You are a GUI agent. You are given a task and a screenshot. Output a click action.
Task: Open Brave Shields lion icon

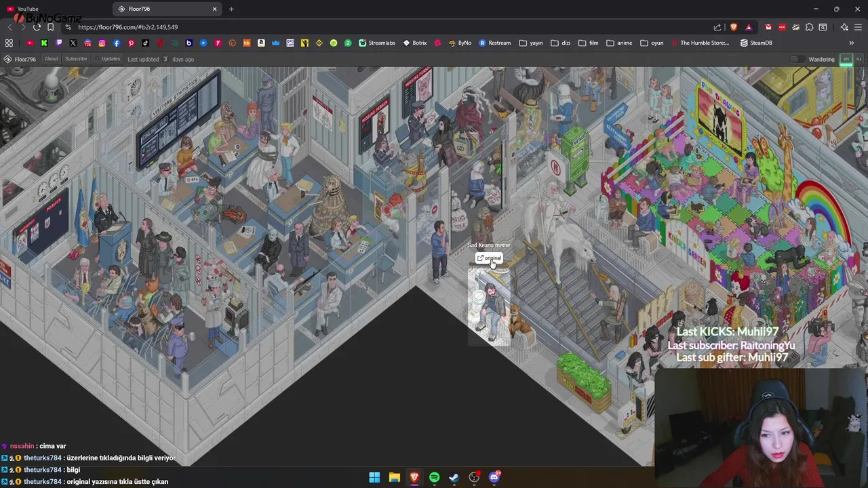click(734, 27)
